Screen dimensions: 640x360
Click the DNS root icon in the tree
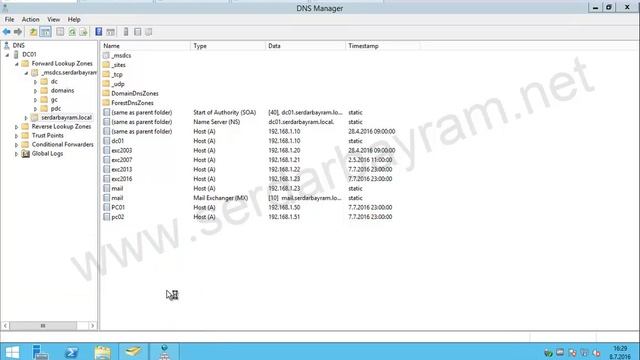point(7,45)
